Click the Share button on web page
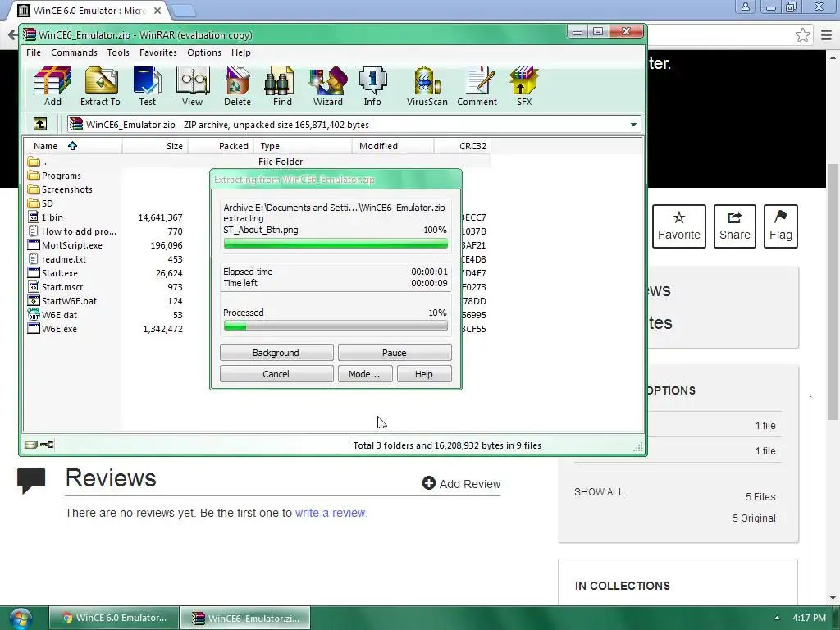Viewport: 840px width, 630px height. point(734,226)
